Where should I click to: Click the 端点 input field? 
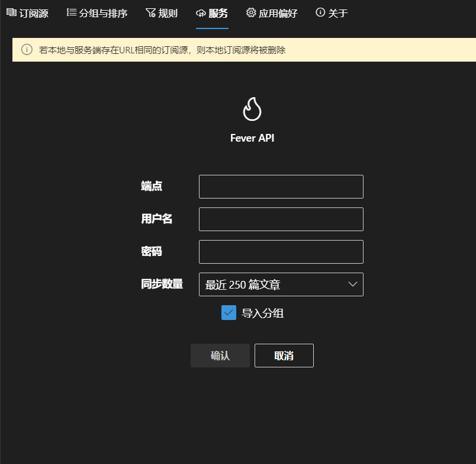tap(281, 186)
